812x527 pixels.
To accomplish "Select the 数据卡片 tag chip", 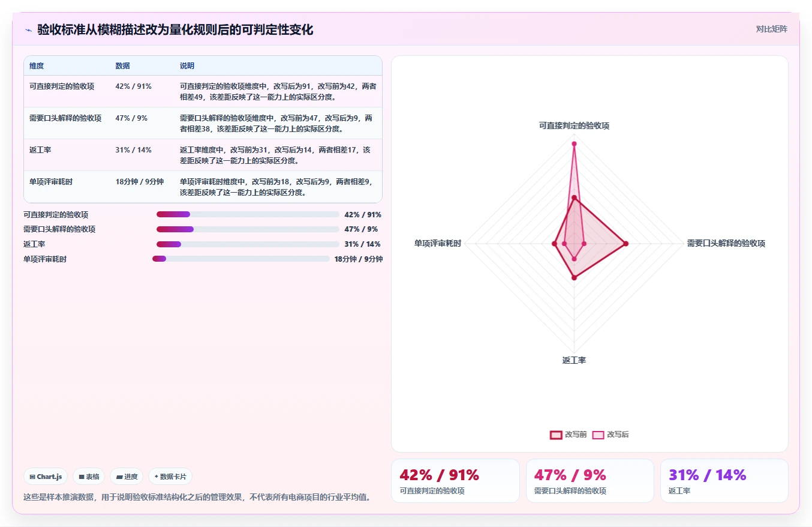I will pos(170,477).
